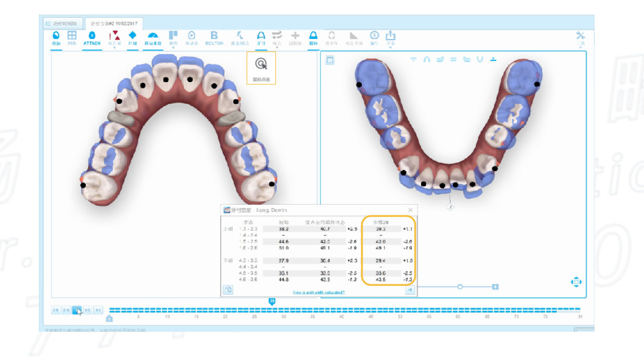Open the overjet/overbite tool icon
The image size is (644, 364).
(239, 35)
